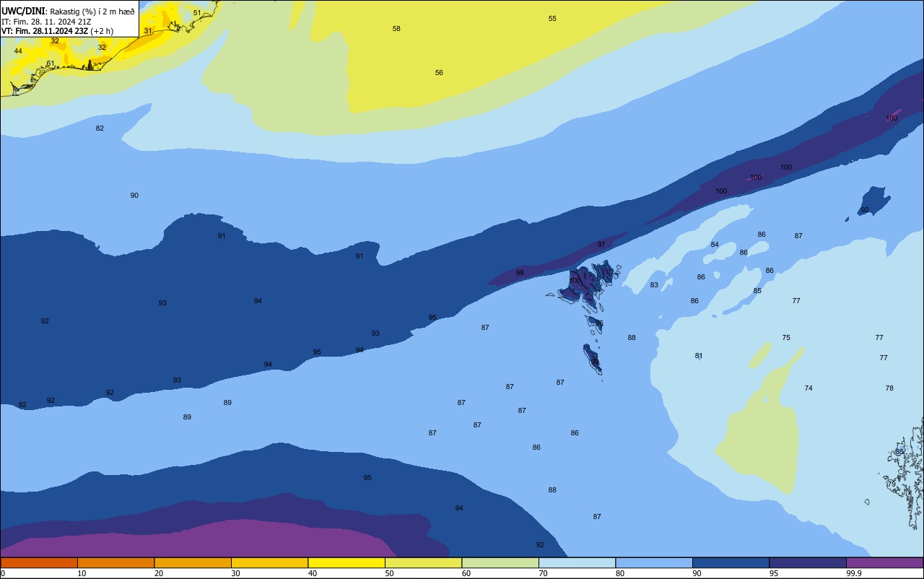Click the humidity value '58' on the map

point(396,29)
